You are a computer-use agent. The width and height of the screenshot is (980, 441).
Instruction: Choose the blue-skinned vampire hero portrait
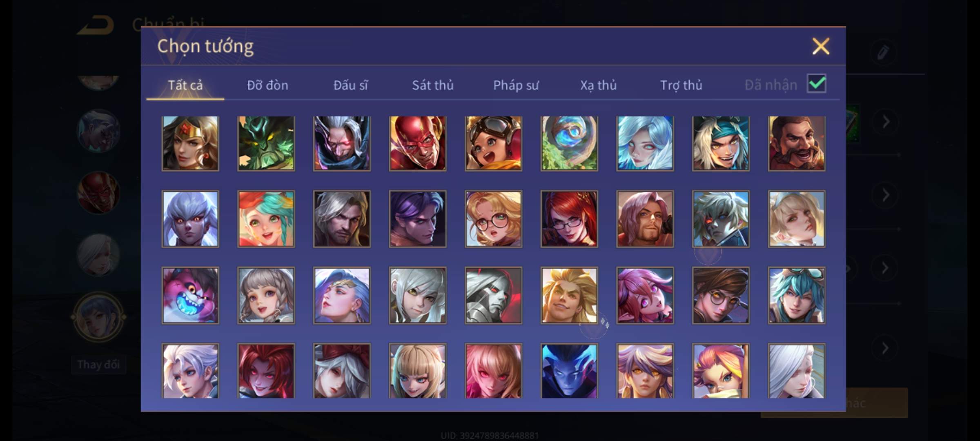point(569,371)
